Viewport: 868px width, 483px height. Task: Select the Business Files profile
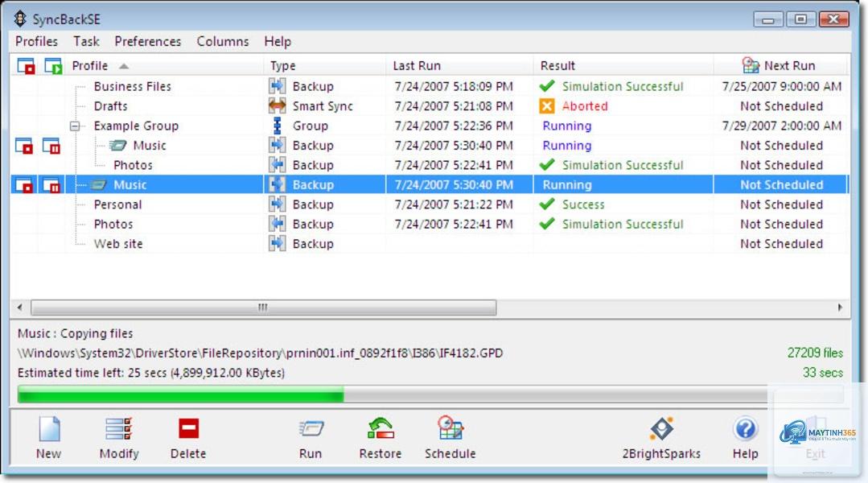132,86
